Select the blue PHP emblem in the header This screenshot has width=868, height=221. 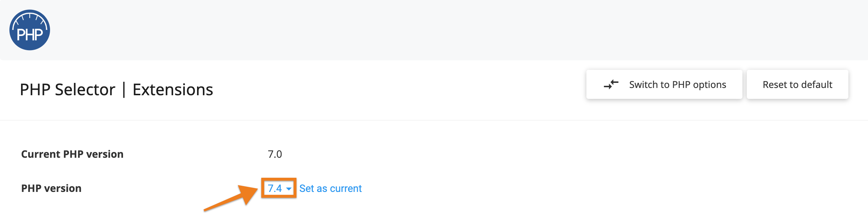pos(30,29)
